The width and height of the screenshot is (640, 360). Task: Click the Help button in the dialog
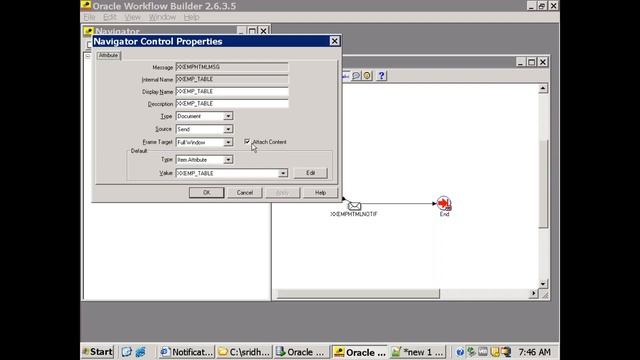tap(320, 193)
